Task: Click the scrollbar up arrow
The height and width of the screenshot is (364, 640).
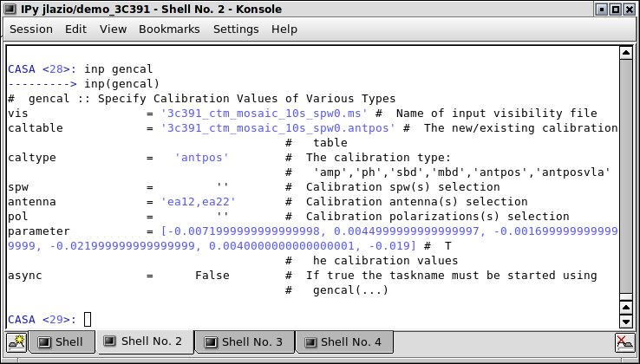Action: coord(626,53)
